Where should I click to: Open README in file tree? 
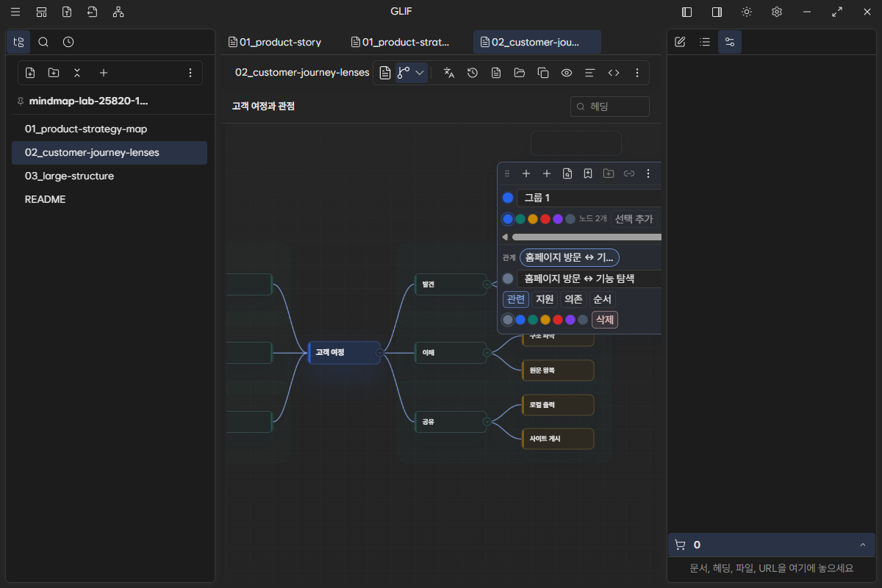tap(110, 199)
